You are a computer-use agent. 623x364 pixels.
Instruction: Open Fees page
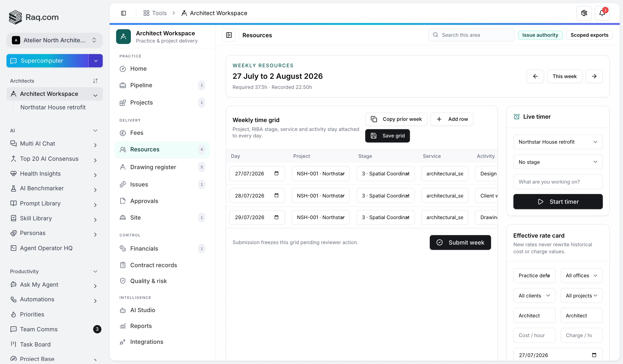click(162, 133)
